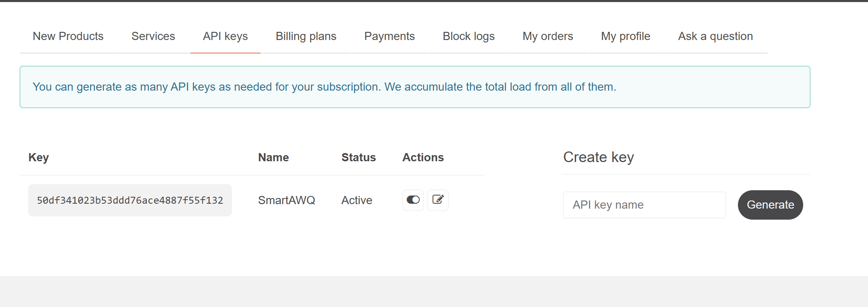
Task: Click the API key value 50df341023b5…
Action: [x=130, y=200]
